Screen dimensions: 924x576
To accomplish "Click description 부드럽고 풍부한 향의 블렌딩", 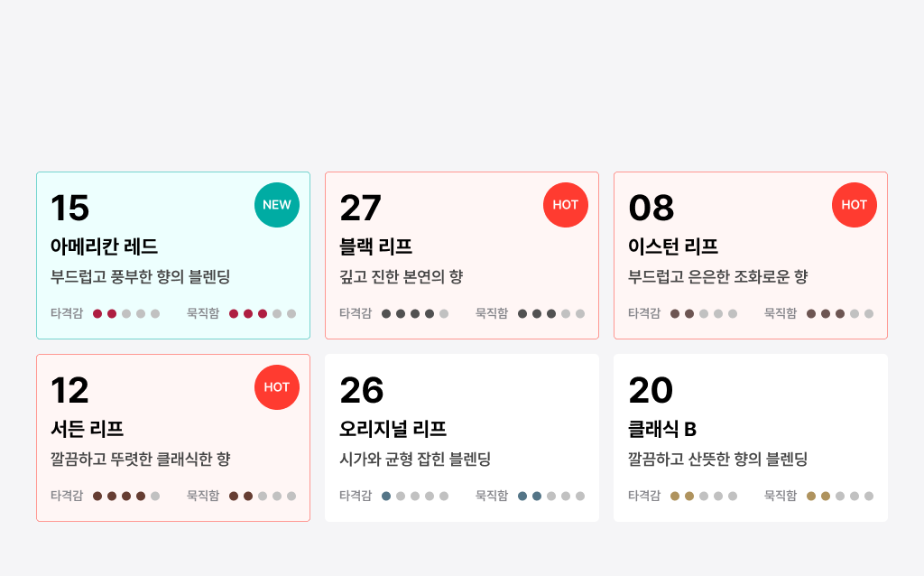I will [140, 276].
